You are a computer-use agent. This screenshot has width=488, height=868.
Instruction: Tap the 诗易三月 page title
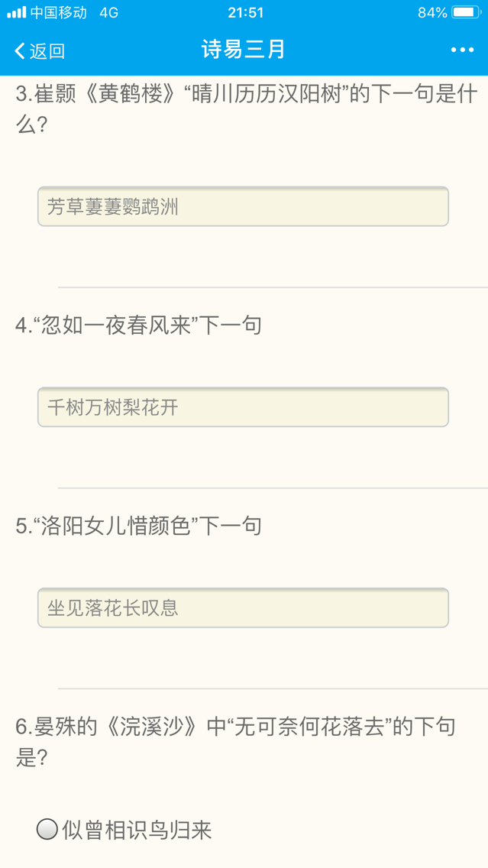tap(244, 50)
